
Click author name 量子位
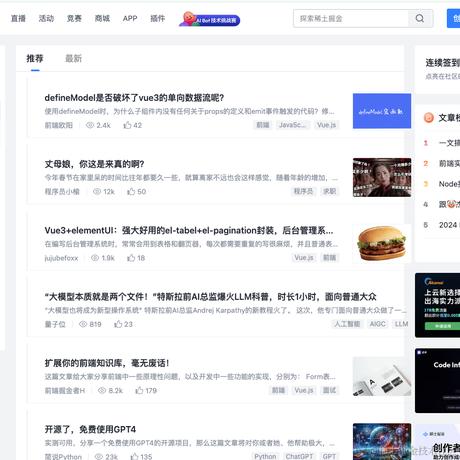pos(55,324)
